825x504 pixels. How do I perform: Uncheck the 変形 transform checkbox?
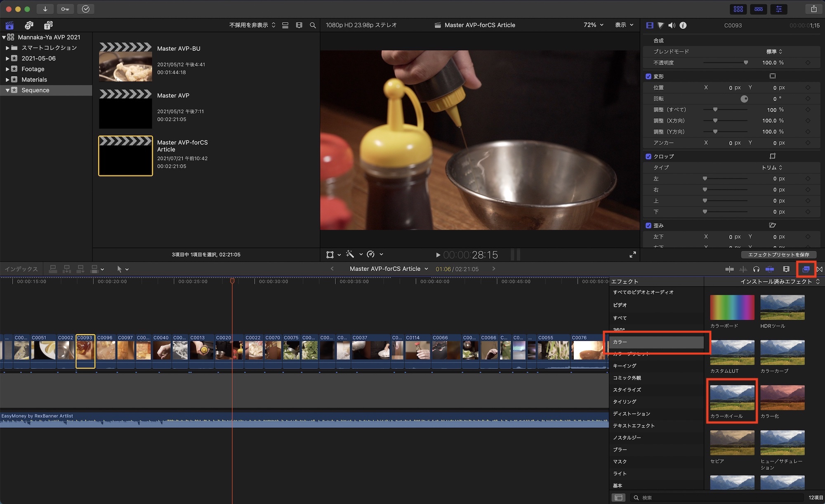click(x=648, y=76)
